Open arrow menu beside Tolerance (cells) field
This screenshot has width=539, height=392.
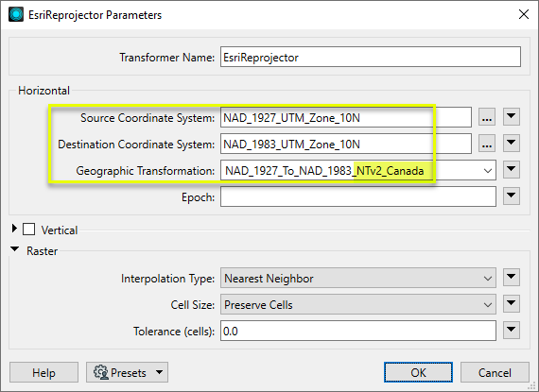(x=512, y=331)
